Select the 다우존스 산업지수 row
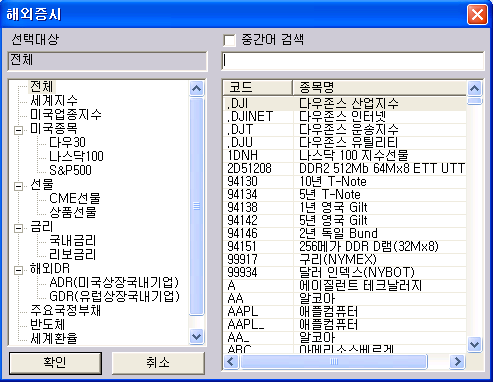Image resolution: width=493 pixels, height=382 pixels. [345, 104]
